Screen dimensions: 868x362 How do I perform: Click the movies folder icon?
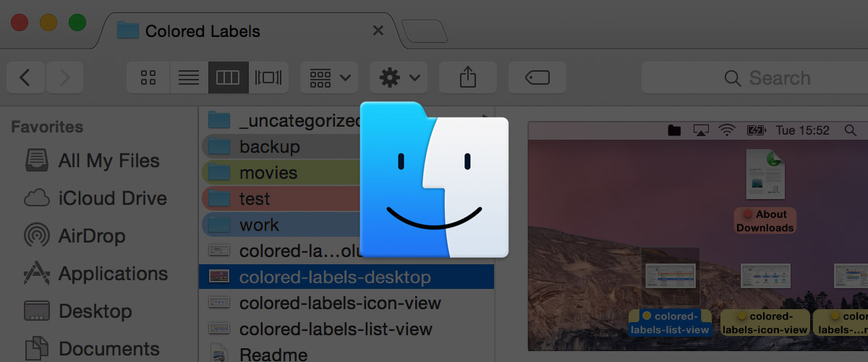(218, 172)
